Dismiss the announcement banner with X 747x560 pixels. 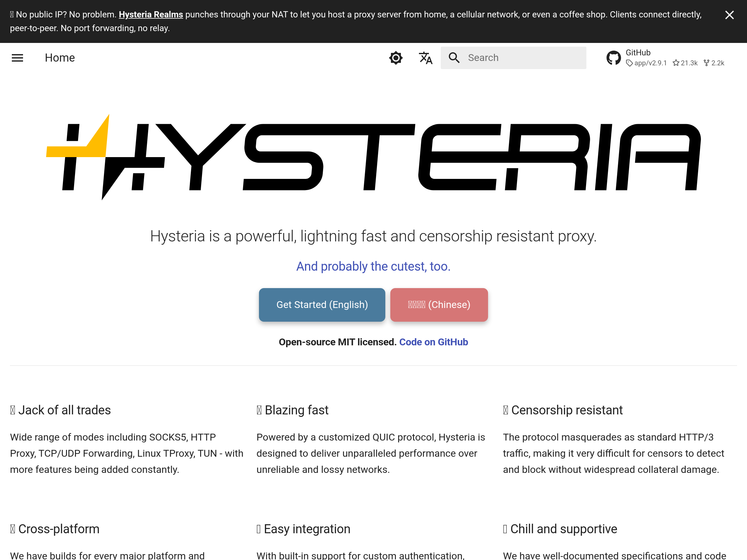(x=729, y=15)
